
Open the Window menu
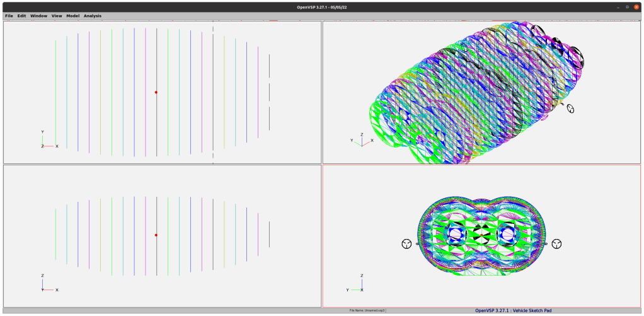(38, 16)
